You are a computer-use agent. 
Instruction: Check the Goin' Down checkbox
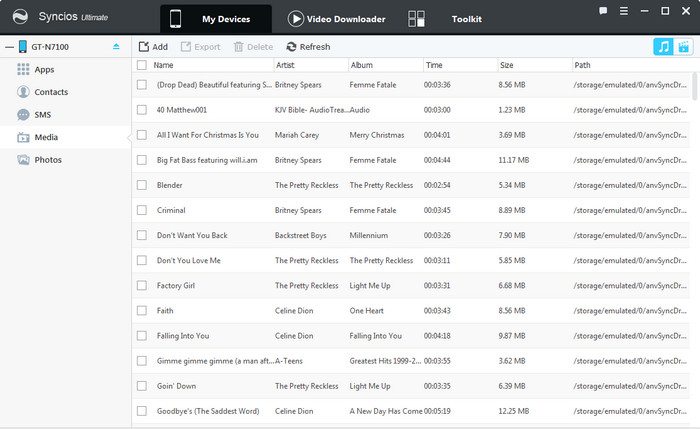[142, 386]
